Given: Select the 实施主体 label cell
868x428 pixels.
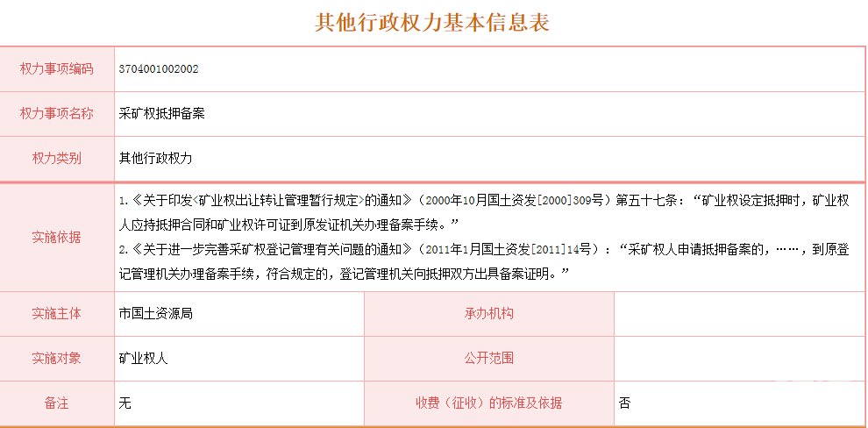Looking at the screenshot, I should point(57,313).
